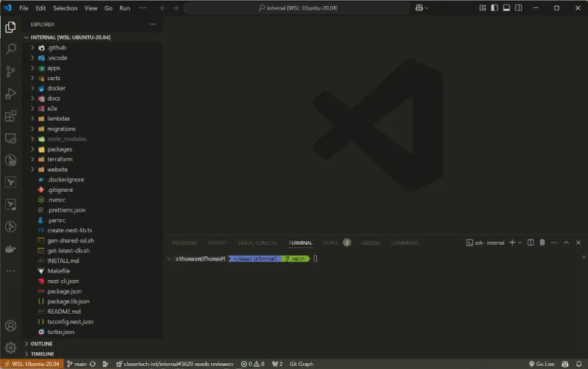The width and height of the screenshot is (588, 369).
Task: Kill terminal with trash icon
Action: click(x=542, y=243)
